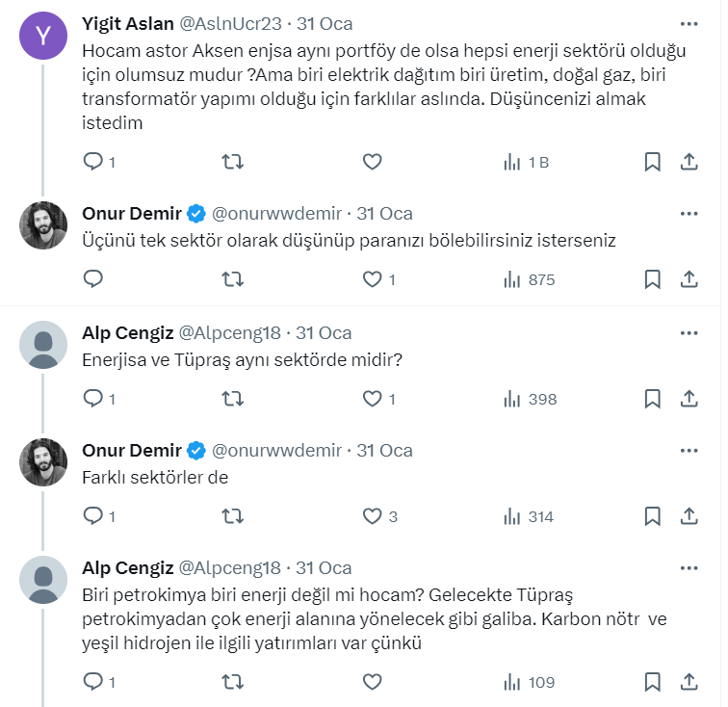Like Yigit Aslan's tweet
Screen dimensions: 728x707
coord(372,162)
